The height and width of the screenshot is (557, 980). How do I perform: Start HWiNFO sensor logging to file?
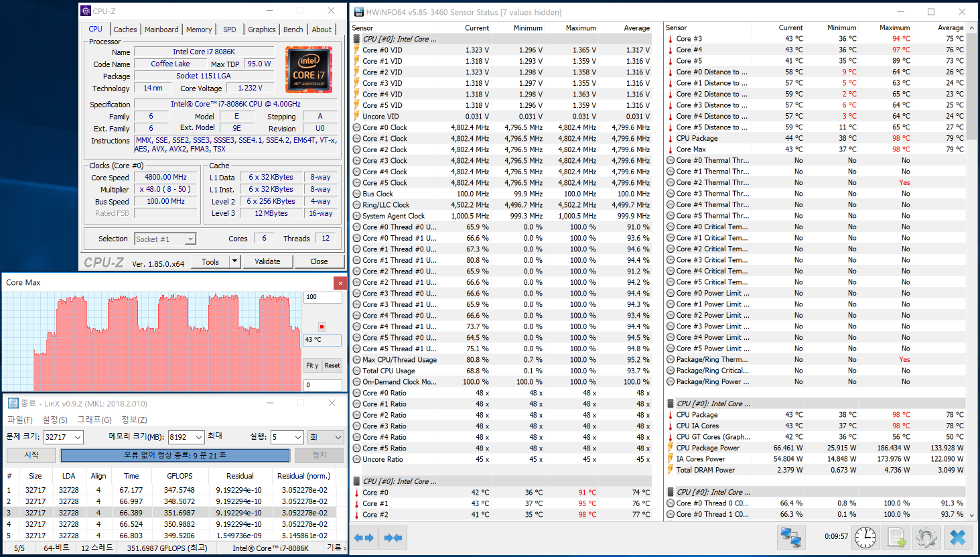pos(896,537)
